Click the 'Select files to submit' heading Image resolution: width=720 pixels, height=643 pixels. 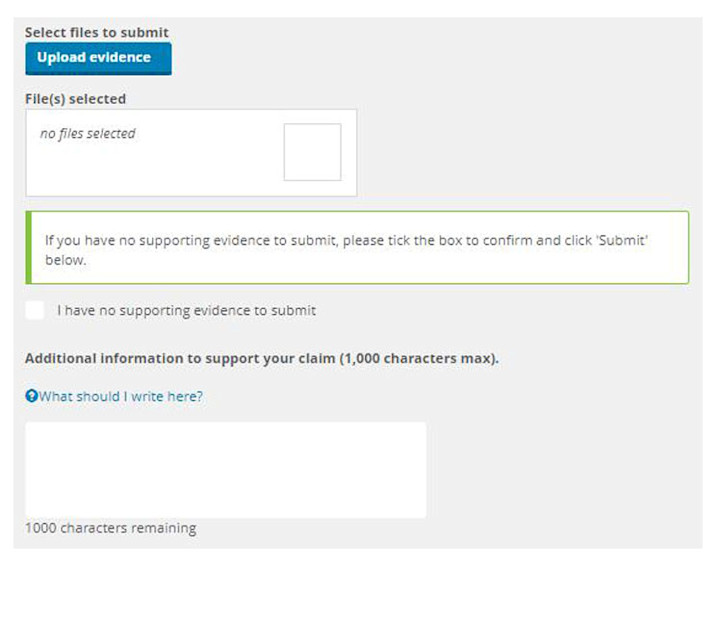96,33
